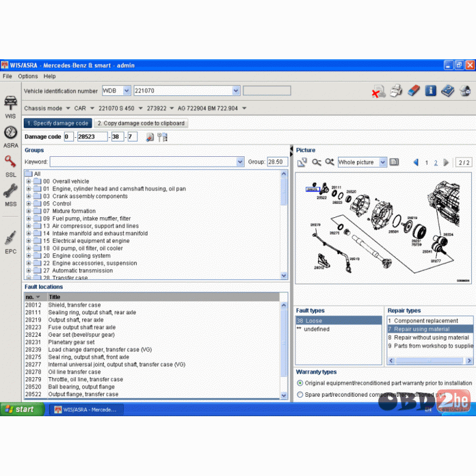Switch to Copy damage code to clipboard tab
Image resolution: width=476 pixels, height=476 pixels.
tap(141, 123)
